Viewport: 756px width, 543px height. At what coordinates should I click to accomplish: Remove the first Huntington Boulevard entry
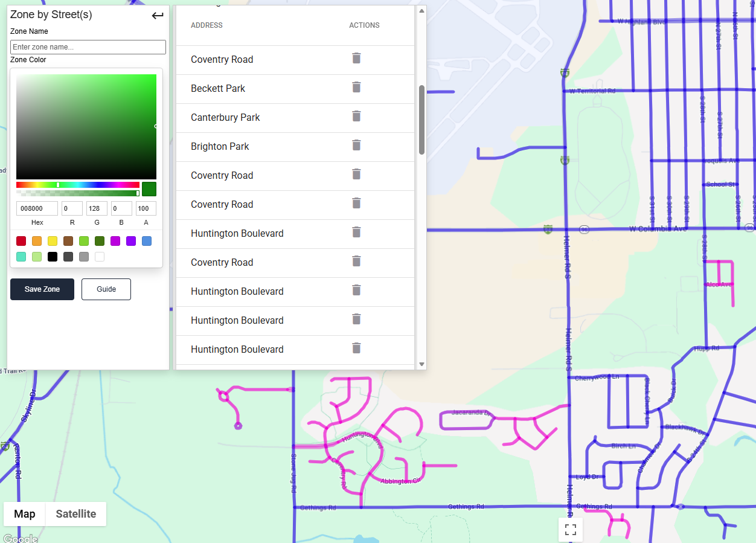pos(356,232)
